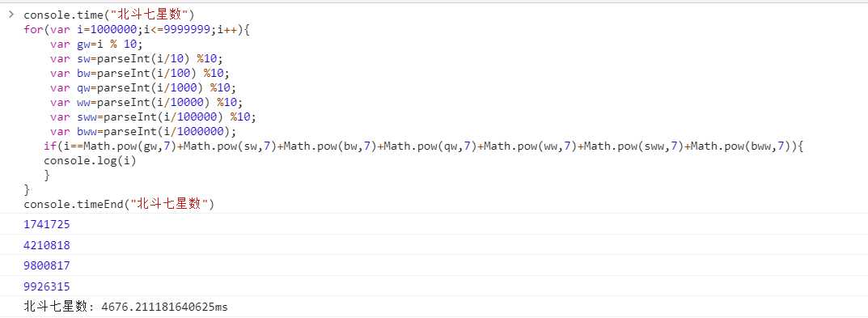Click the console input prompt chevron

11,15
